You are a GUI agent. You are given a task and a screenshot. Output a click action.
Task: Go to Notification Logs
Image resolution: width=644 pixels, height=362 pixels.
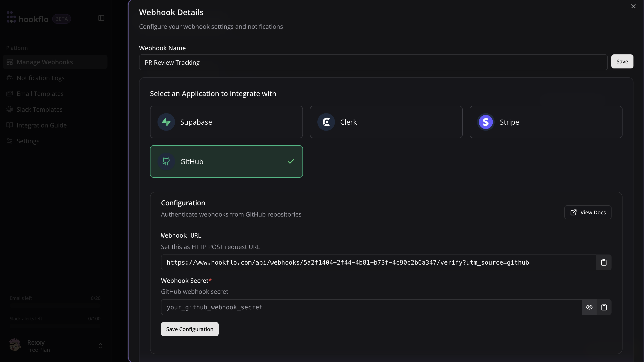point(41,78)
